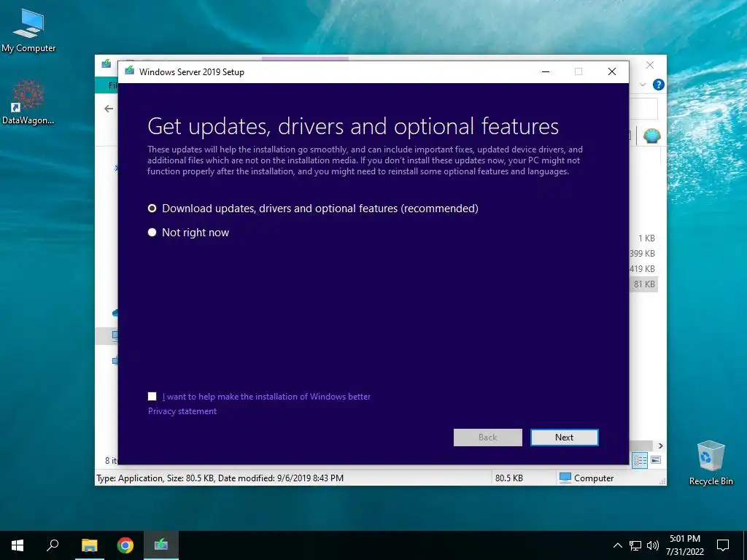The image size is (747, 560).
Task: Open the network status tray icon
Action: point(635,545)
